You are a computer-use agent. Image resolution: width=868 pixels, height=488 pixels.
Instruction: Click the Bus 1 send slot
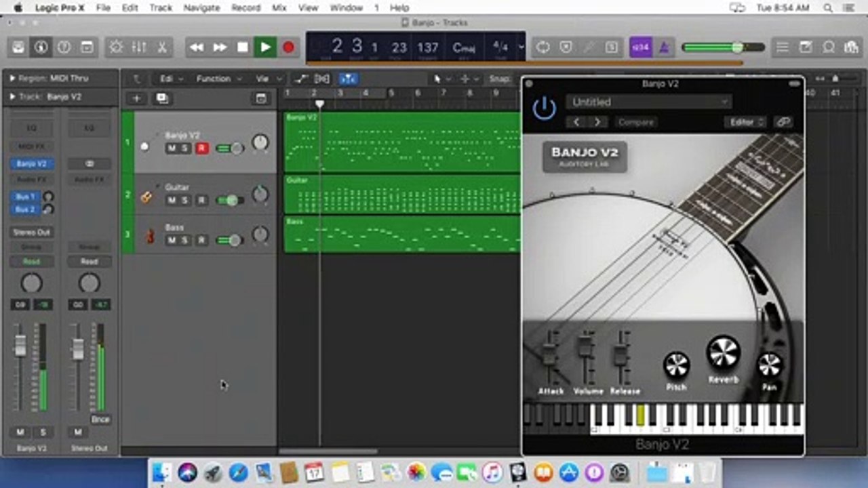[x=25, y=197]
